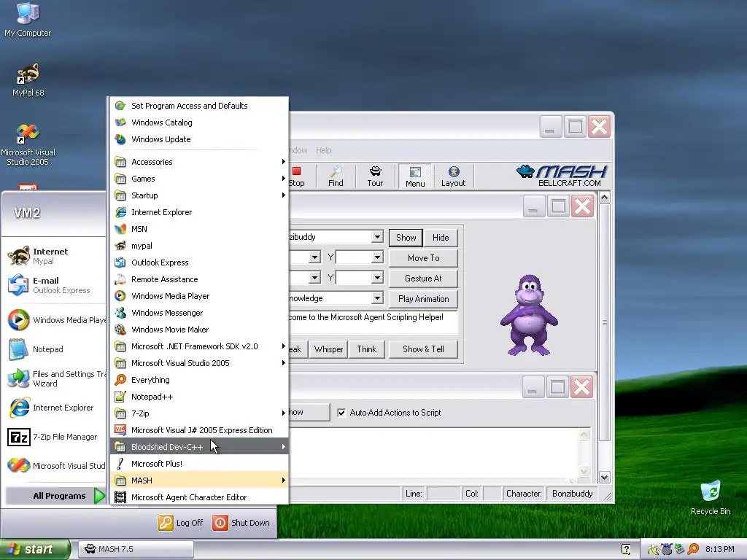
Task: Click the Whisper button
Action: [329, 349]
